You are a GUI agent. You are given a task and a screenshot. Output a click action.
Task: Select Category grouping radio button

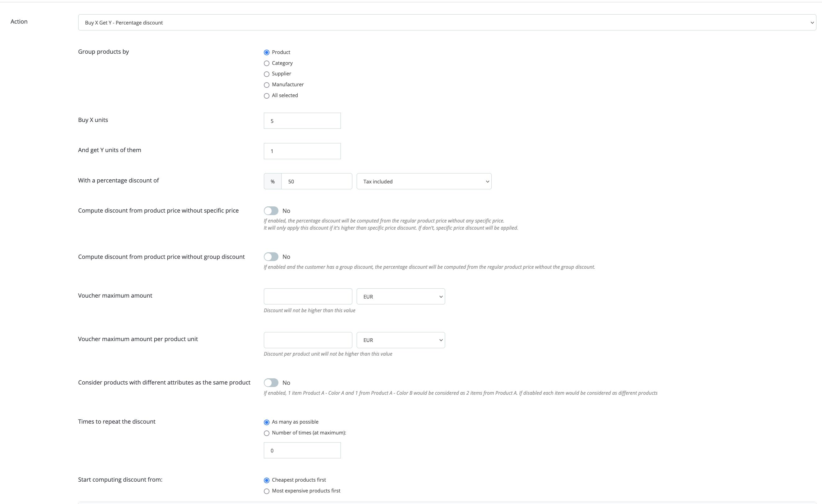[x=267, y=63]
